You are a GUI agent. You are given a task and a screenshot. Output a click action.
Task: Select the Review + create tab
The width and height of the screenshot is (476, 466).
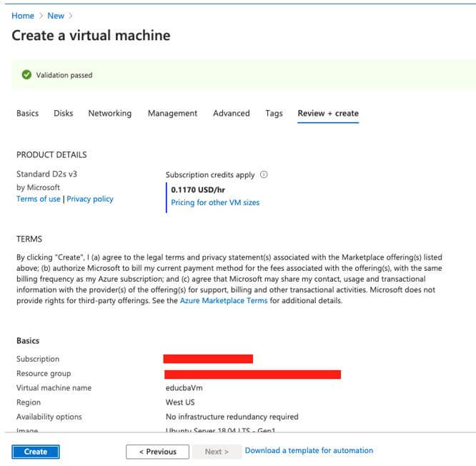328,113
